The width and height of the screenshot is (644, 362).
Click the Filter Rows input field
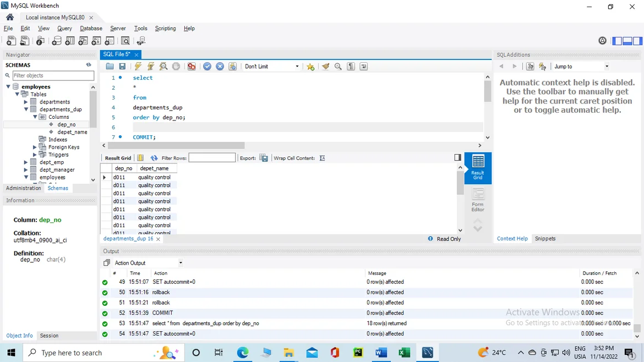click(x=212, y=158)
